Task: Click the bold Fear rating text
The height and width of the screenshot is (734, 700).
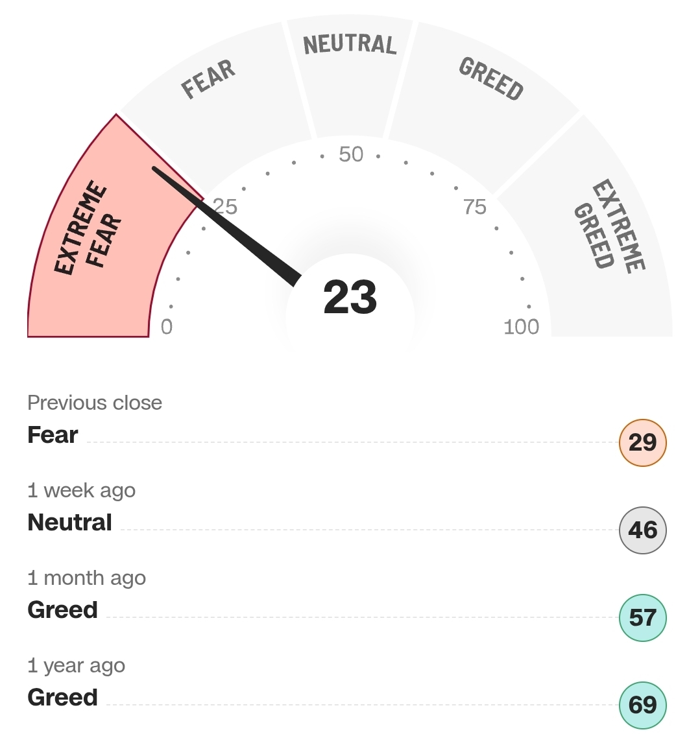Action: pos(53,435)
